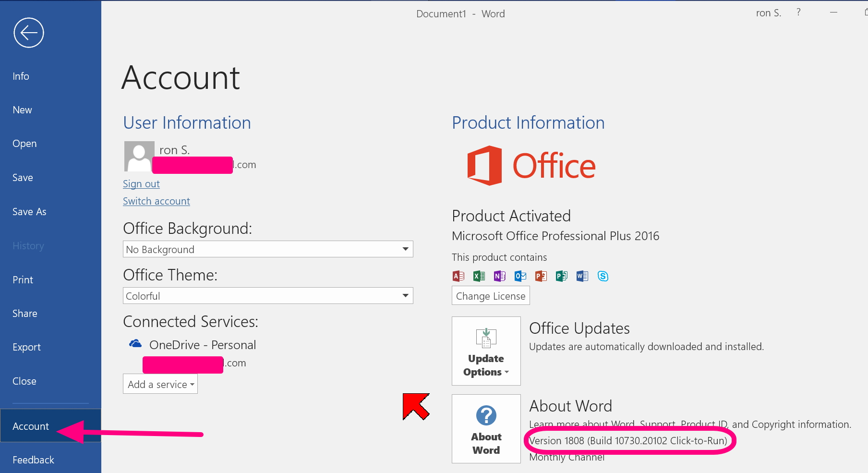Open the Print tab
The image size is (868, 473).
pos(50,280)
